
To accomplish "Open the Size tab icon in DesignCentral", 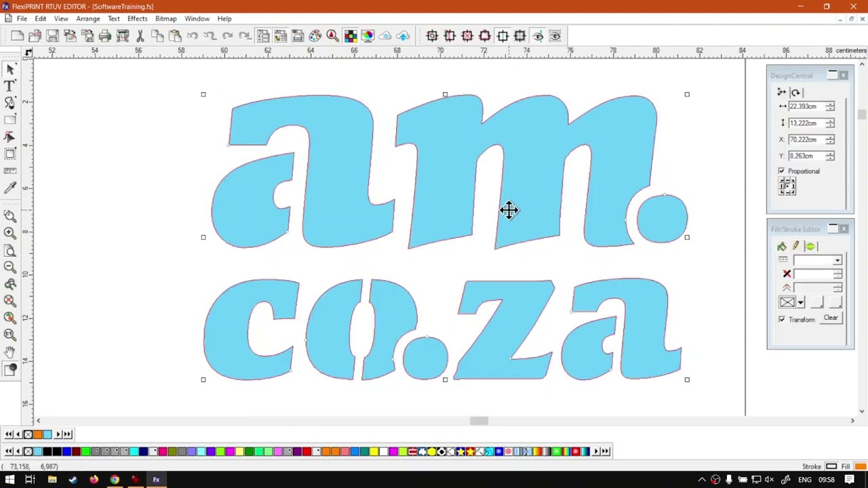I will [782, 92].
